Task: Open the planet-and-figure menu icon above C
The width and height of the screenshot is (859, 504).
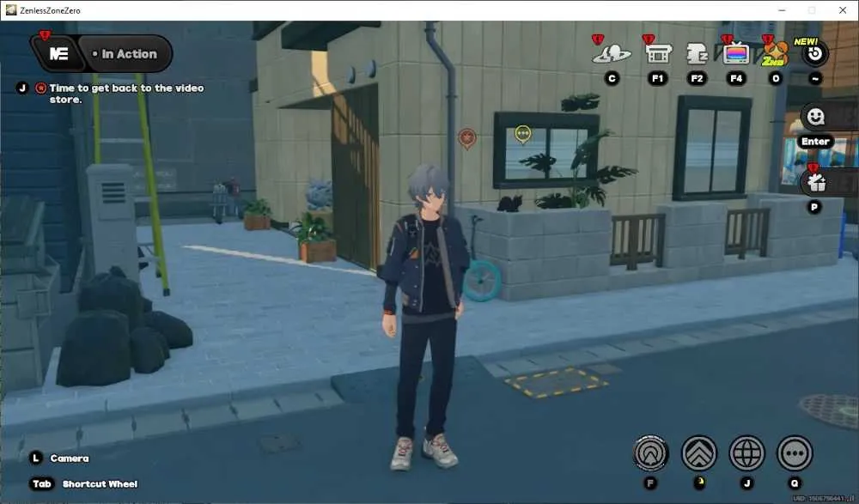Action: coord(612,54)
